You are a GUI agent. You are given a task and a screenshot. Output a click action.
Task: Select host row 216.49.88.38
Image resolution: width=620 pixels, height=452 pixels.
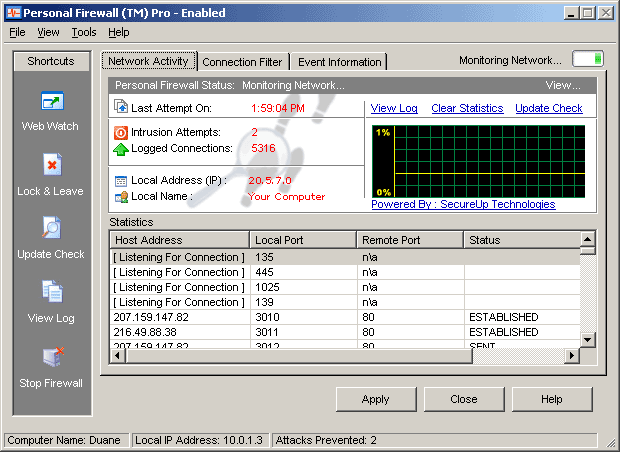pyautogui.click(x=345, y=332)
